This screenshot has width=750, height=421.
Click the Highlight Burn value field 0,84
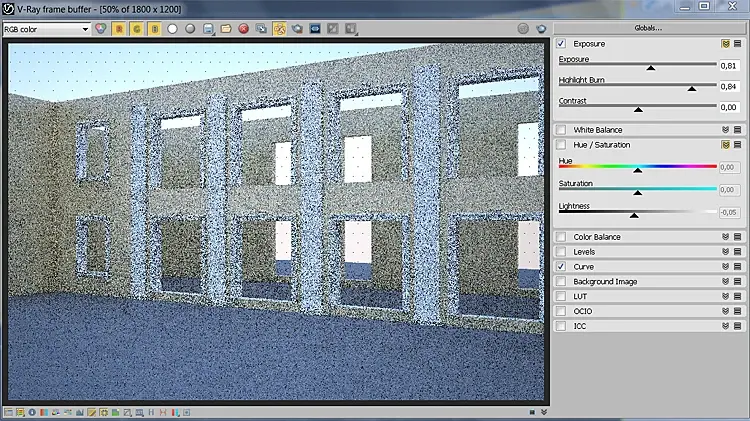tap(729, 86)
